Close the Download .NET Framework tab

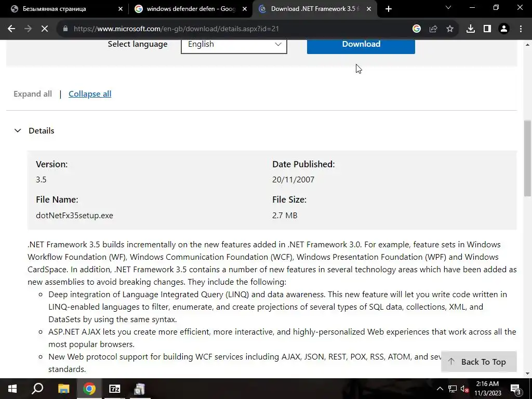[369, 9]
